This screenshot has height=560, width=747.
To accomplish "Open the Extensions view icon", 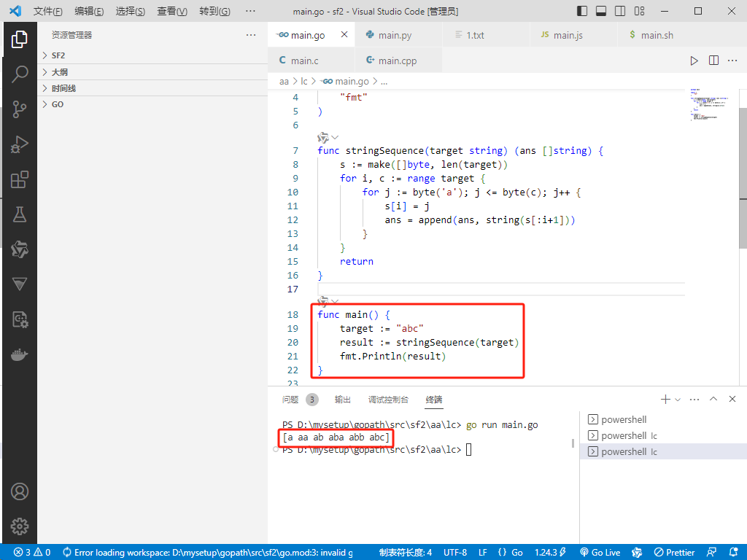I will 20,179.
